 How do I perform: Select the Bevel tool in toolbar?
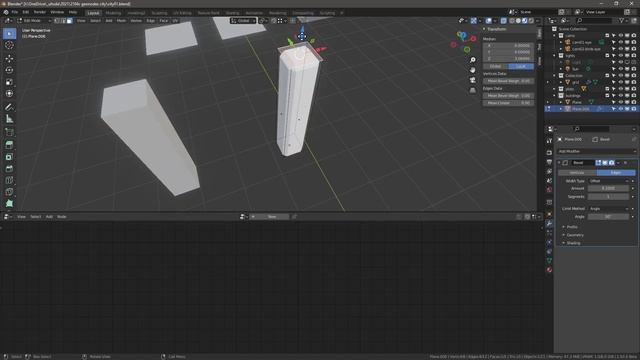click(9, 169)
